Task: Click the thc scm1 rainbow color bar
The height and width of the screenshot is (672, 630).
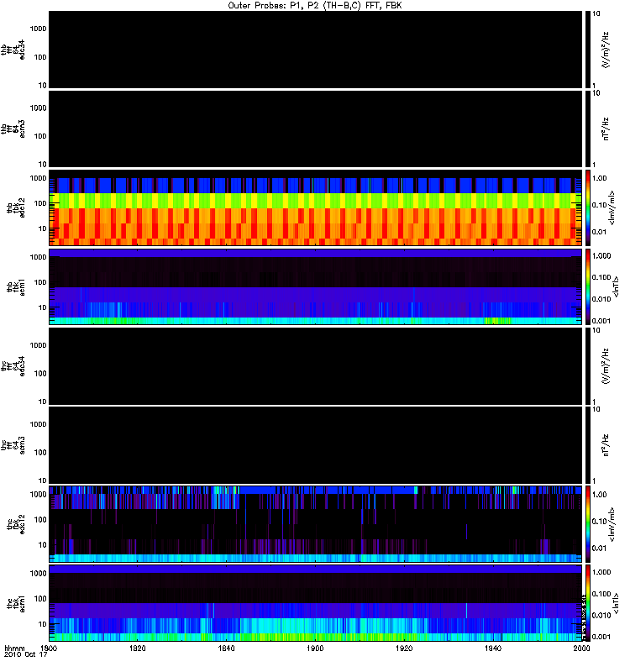Action: (x=588, y=603)
